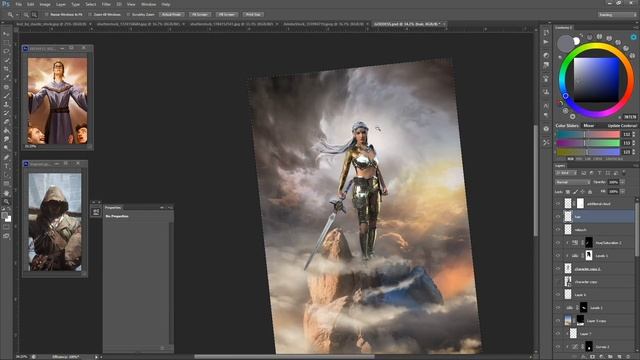The width and height of the screenshot is (640, 360).
Task: Click the Actual Pixels button
Action: coord(171,15)
